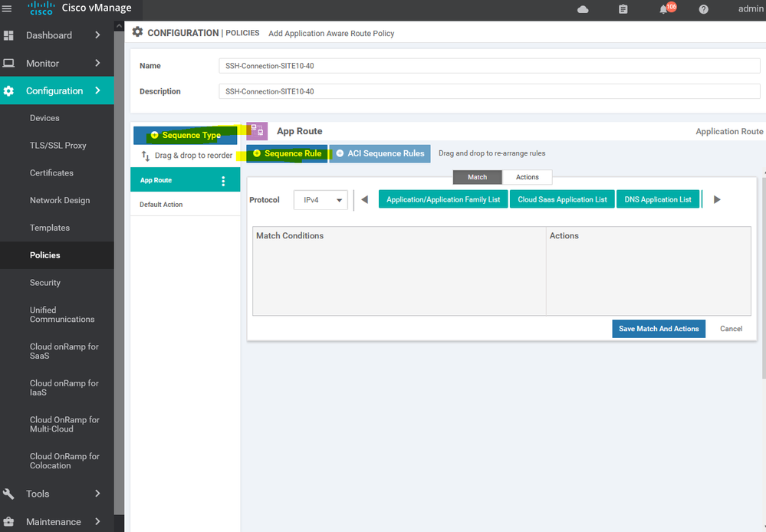Open the help question mark icon
The height and width of the screenshot is (532, 766).
703,9
